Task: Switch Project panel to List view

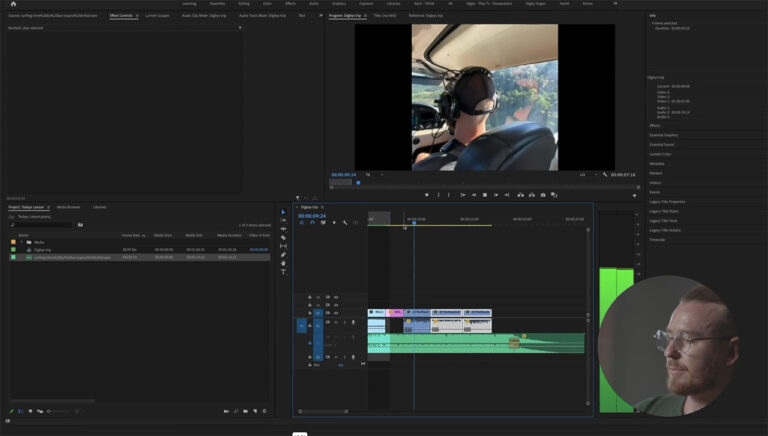Action: pyautogui.click(x=21, y=411)
